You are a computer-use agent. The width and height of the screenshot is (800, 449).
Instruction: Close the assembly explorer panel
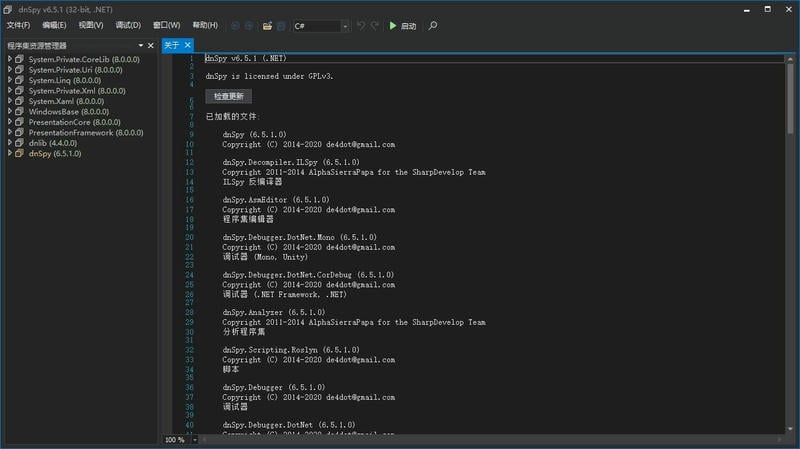(x=151, y=45)
